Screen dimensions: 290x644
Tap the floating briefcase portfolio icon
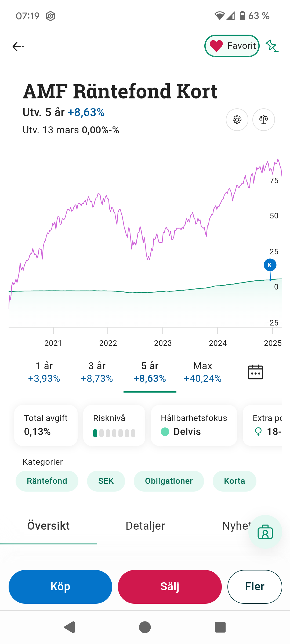(x=265, y=532)
